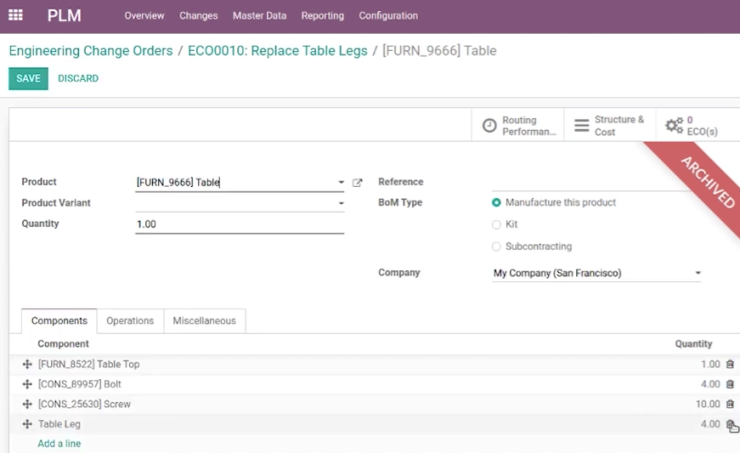Delete the Screw component row
Viewport: 740px width, 453px height.
[x=730, y=404]
